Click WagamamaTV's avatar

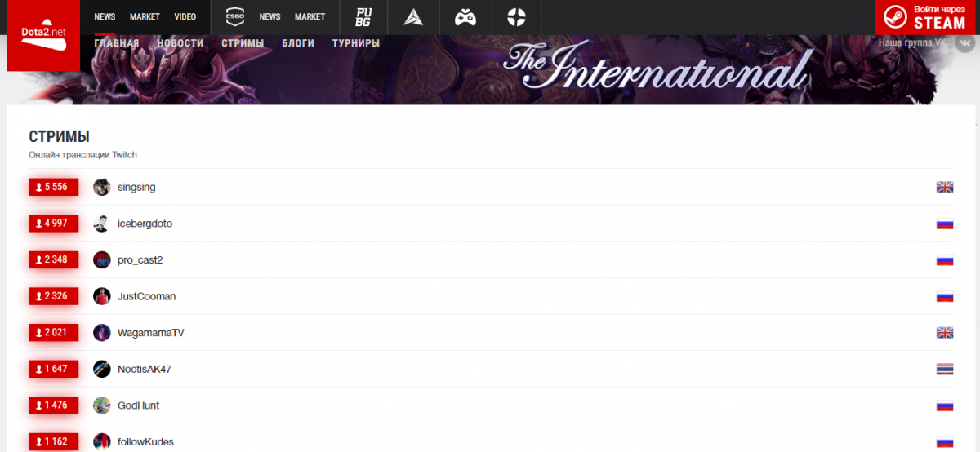click(x=101, y=333)
